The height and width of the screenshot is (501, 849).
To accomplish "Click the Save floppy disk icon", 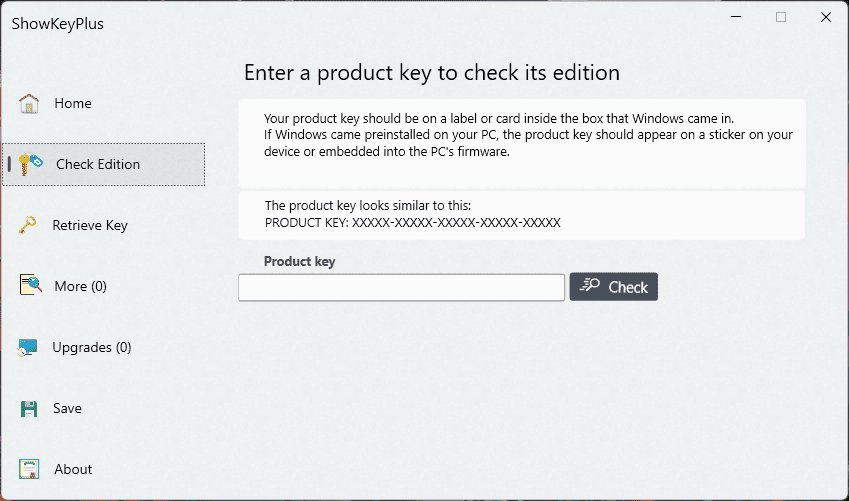I will pyautogui.click(x=29, y=408).
